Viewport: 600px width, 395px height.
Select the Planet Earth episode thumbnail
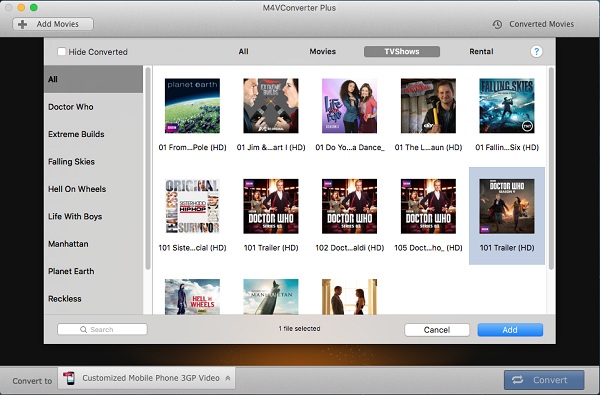click(192, 106)
